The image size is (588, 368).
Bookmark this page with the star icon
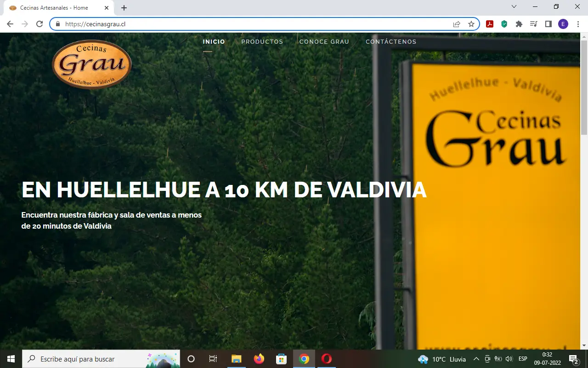click(471, 24)
